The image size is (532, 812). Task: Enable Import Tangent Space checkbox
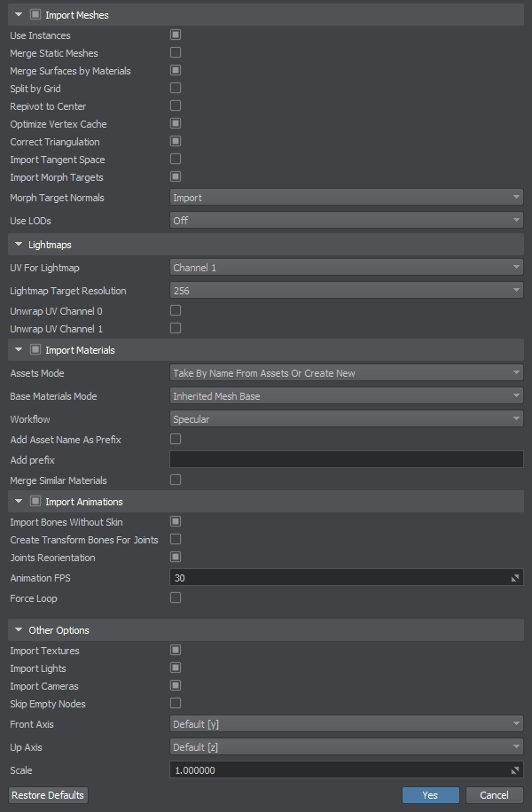tap(176, 160)
